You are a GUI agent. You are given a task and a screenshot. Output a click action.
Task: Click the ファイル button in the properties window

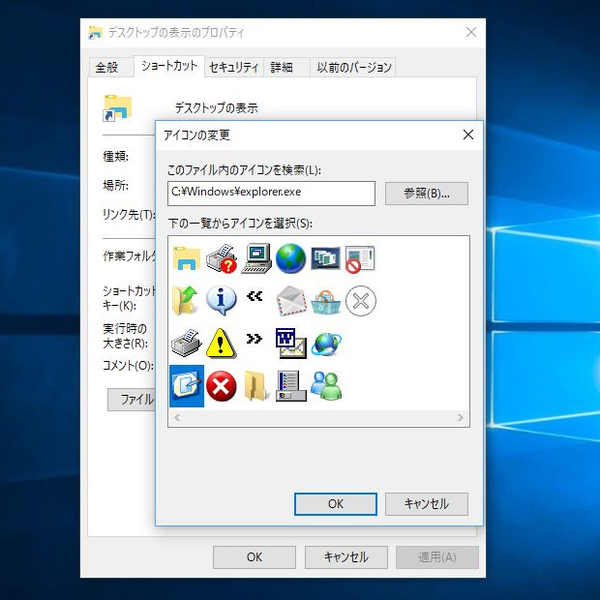131,399
